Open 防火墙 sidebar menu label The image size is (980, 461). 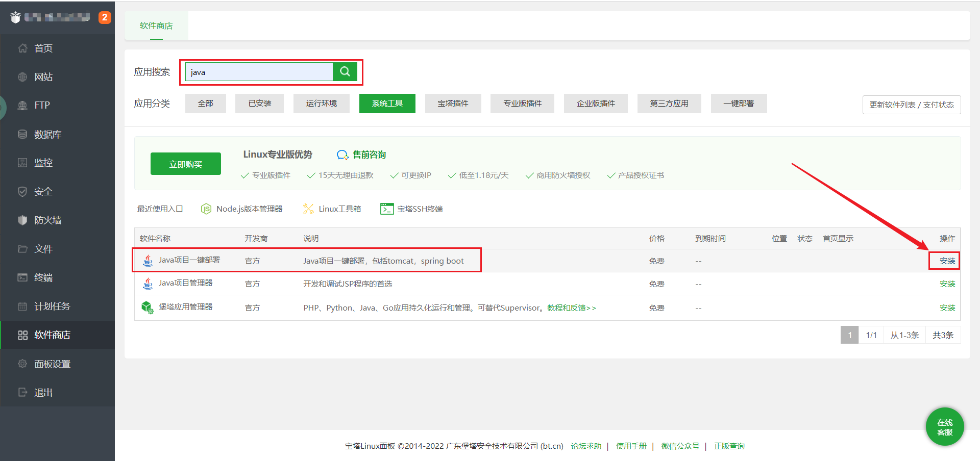click(x=47, y=220)
